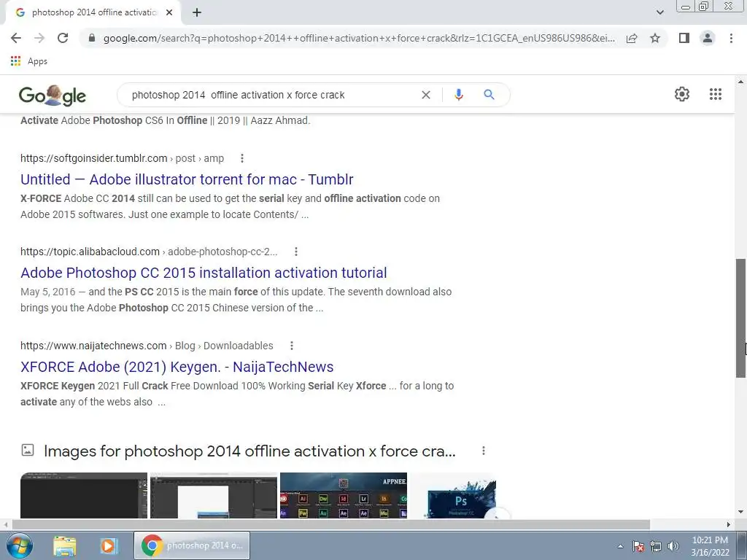This screenshot has height=560, width=747.
Task: Launch Windows Media Player from taskbar
Action: [x=109, y=545]
